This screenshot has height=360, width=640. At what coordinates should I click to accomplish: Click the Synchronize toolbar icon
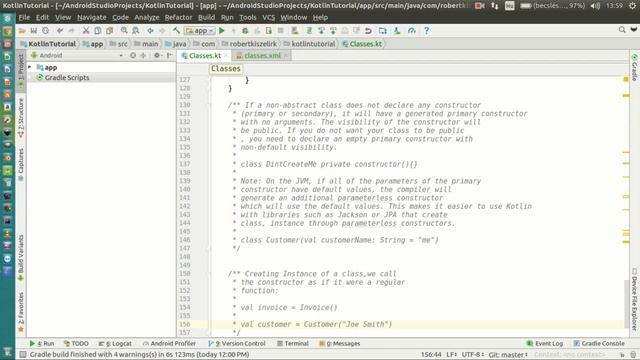click(45, 31)
